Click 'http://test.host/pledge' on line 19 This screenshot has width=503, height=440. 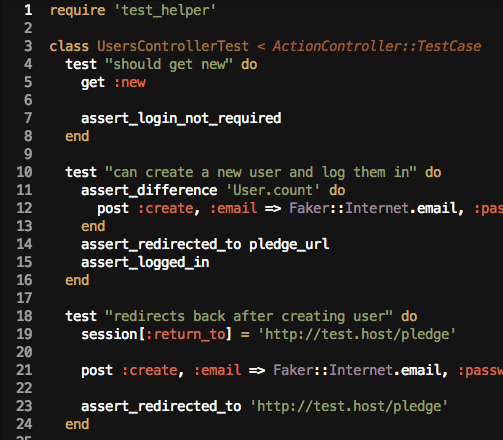357,334
